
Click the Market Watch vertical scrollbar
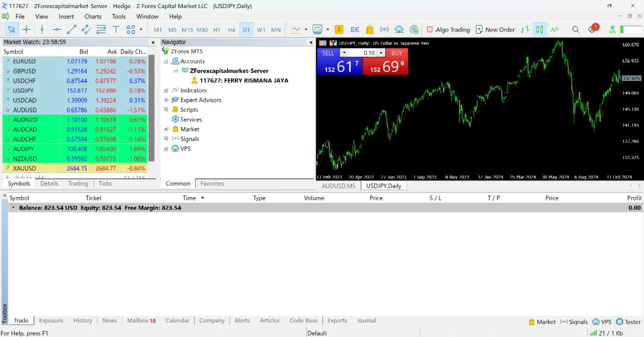click(x=151, y=107)
